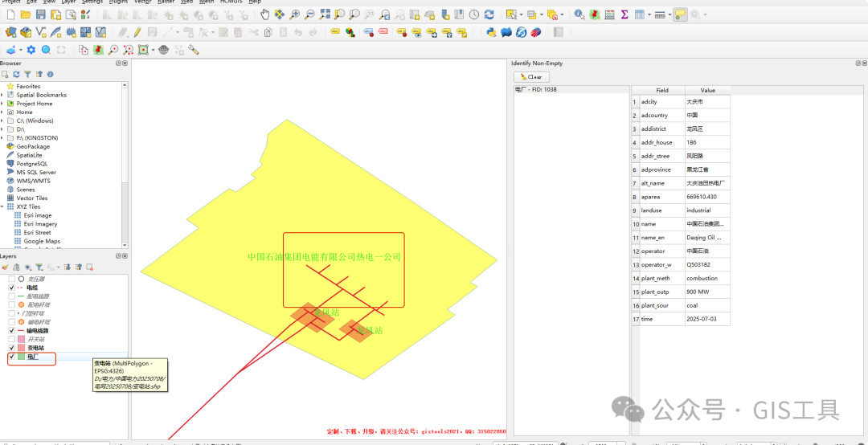Click the Layers panel filter legend icon
The height and width of the screenshot is (445, 868).
39,267
